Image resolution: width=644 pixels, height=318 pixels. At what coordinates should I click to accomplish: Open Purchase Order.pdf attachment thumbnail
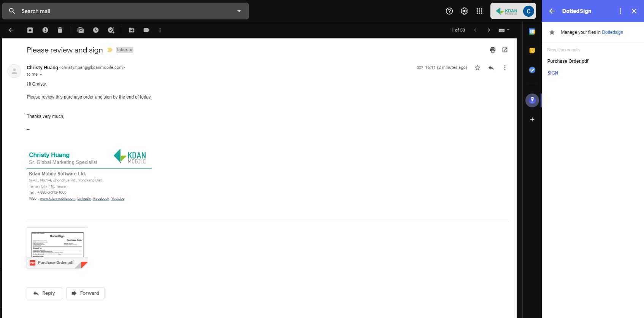click(x=57, y=248)
